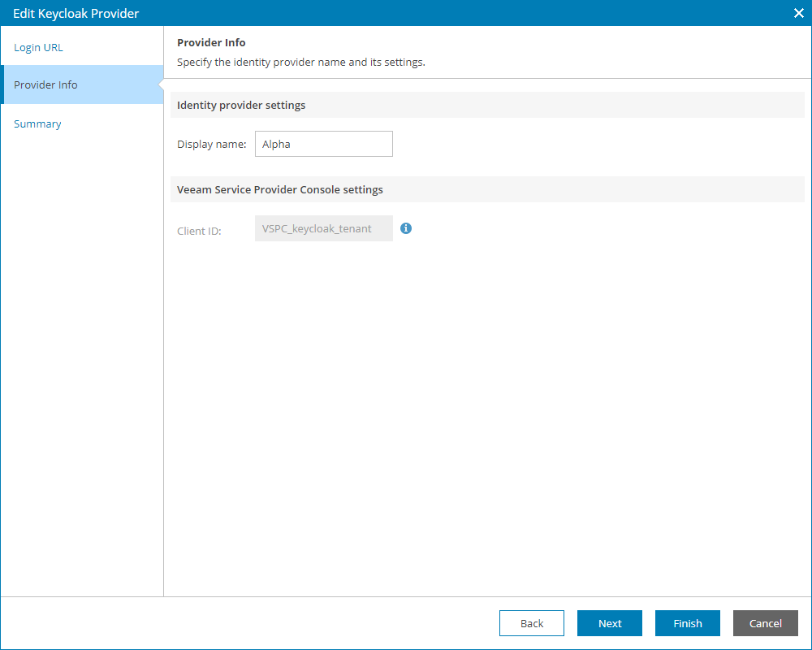
Task: Click the Provider Info page heading
Action: click(210, 42)
